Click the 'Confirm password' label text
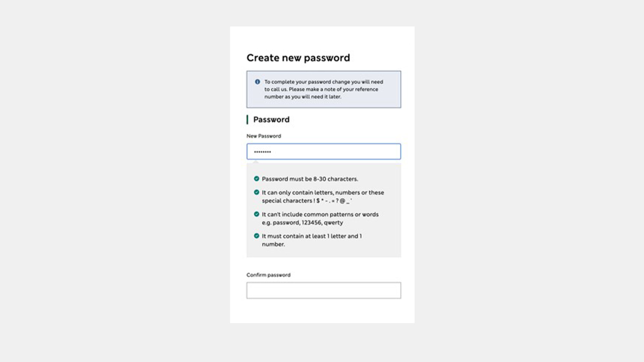Viewport: 644px width, 362px height. click(x=268, y=275)
